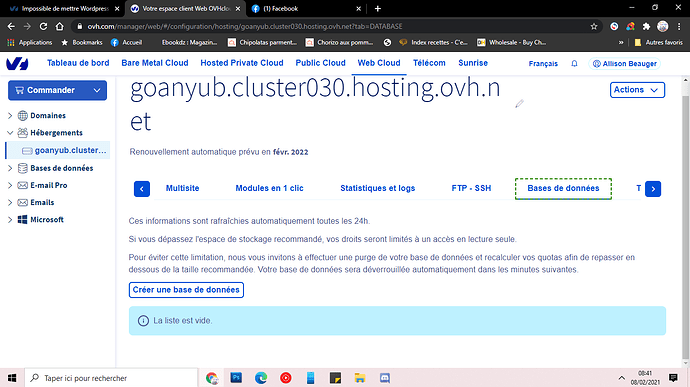Click the pencil edit icon beside hosting name
This screenshot has height=387, width=690.
519,104
